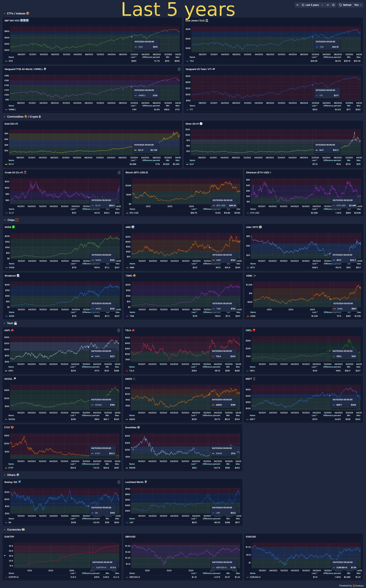Open the Last 5 years time picker
366x588 pixels.
[312, 5]
